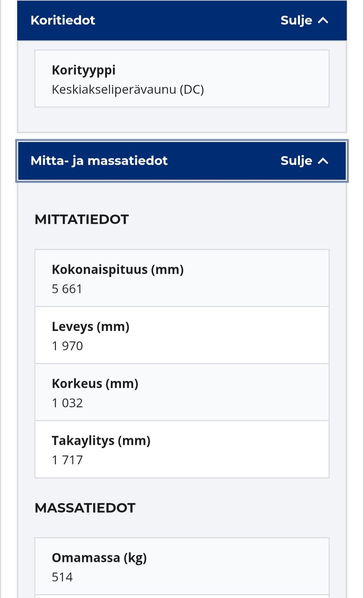Click the 5 661 total length value
Screen dimensions: 364x598
tap(67, 289)
